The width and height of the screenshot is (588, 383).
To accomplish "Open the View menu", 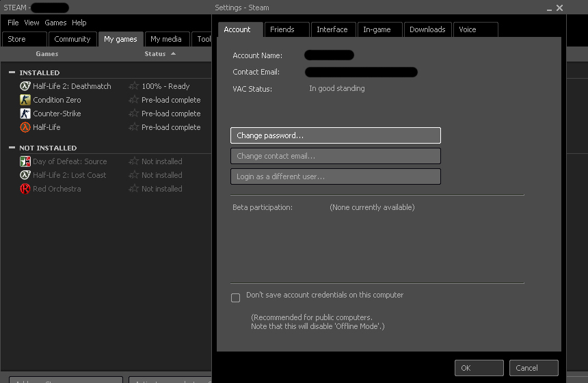I will click(31, 23).
